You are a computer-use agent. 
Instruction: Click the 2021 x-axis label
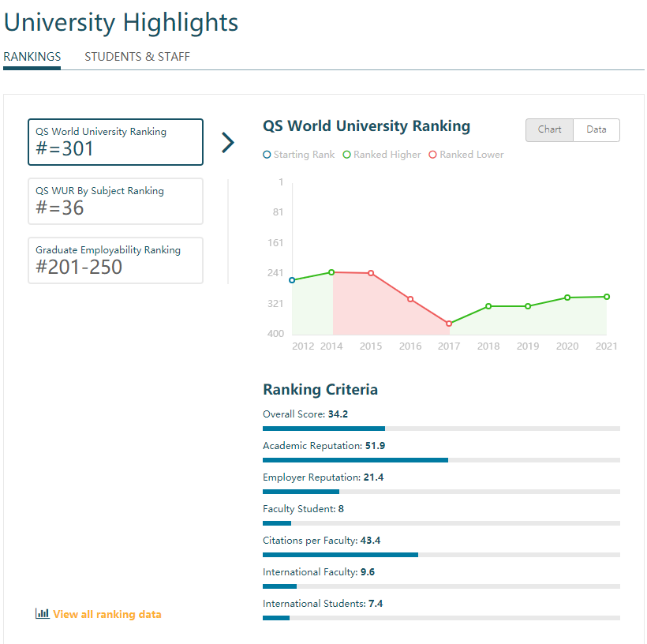click(607, 346)
